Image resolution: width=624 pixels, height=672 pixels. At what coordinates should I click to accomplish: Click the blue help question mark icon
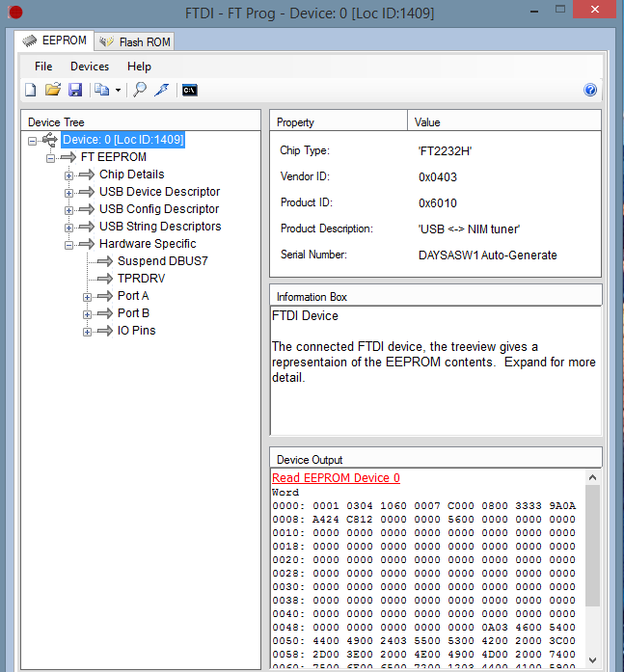590,90
